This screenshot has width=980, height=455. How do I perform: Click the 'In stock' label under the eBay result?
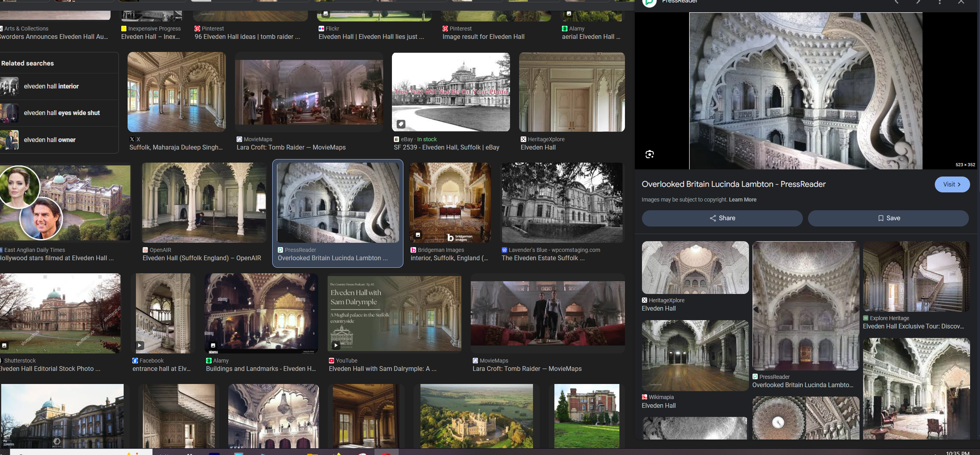pyautogui.click(x=427, y=139)
